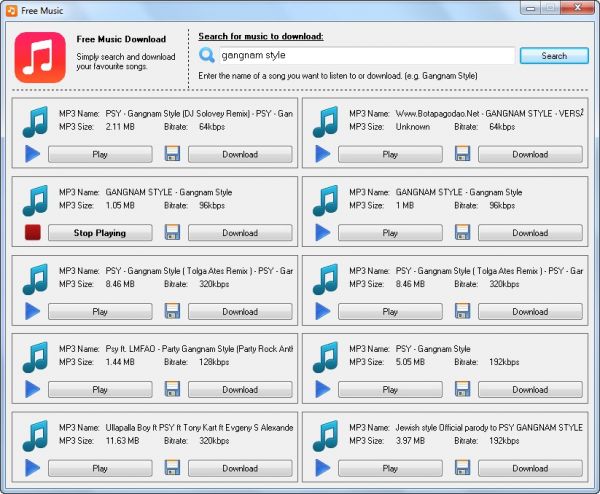This screenshot has height=494, width=600.
Task: Click the music note icon of the Ullapalla Boy track
Action: pyautogui.click(x=35, y=436)
